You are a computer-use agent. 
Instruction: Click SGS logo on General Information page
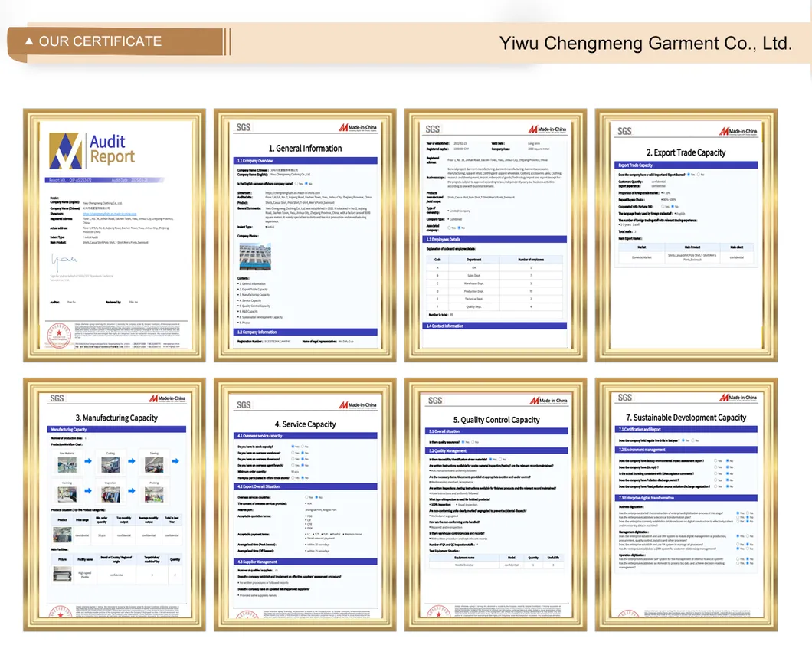(x=244, y=128)
